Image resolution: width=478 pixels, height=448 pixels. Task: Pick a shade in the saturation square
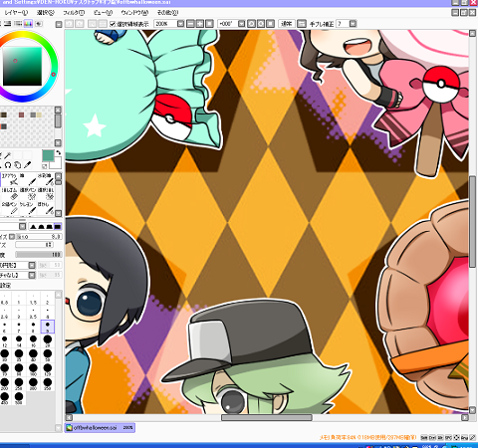click(x=23, y=67)
